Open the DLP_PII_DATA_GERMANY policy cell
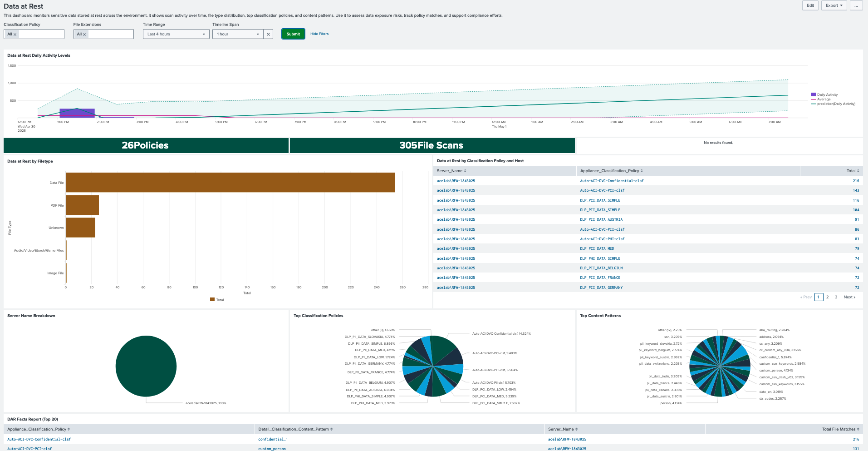Image resolution: width=868 pixels, height=451 pixels. coord(601,287)
